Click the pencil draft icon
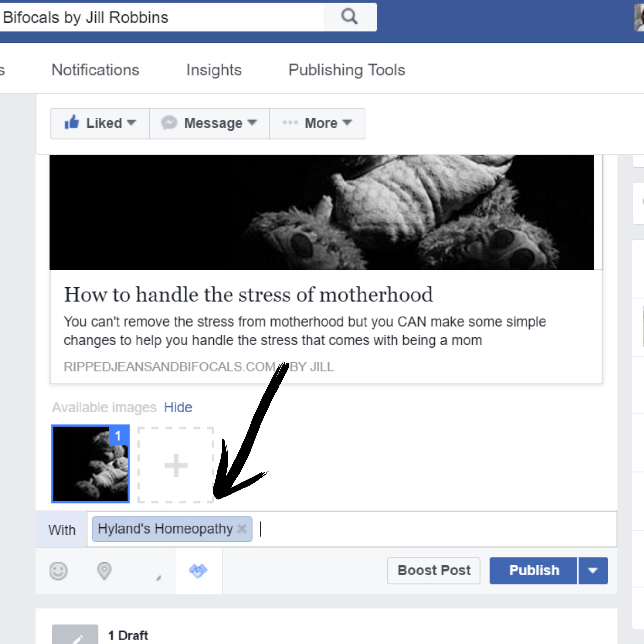The width and height of the screenshot is (644, 644). coord(75,634)
